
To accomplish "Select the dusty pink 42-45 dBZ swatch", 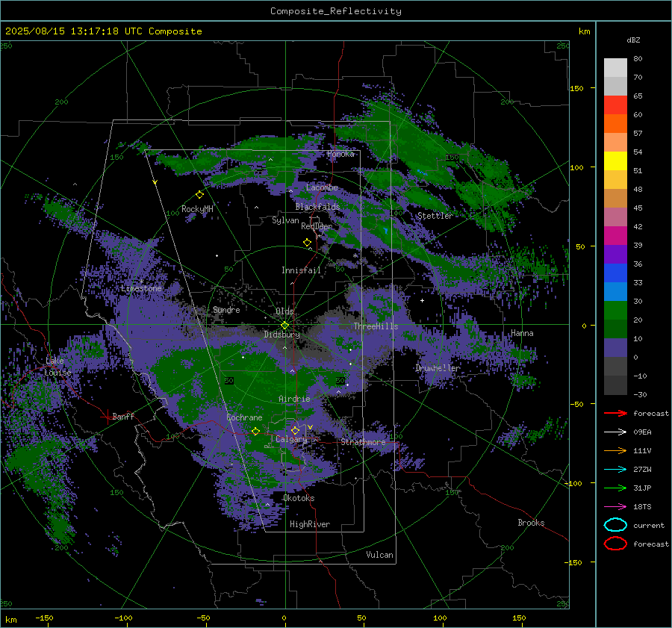I will pos(615,217).
